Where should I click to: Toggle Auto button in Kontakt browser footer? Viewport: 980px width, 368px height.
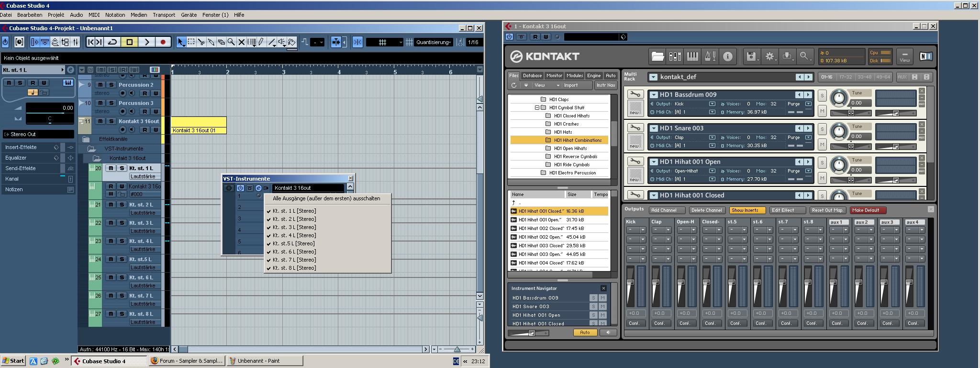click(585, 332)
